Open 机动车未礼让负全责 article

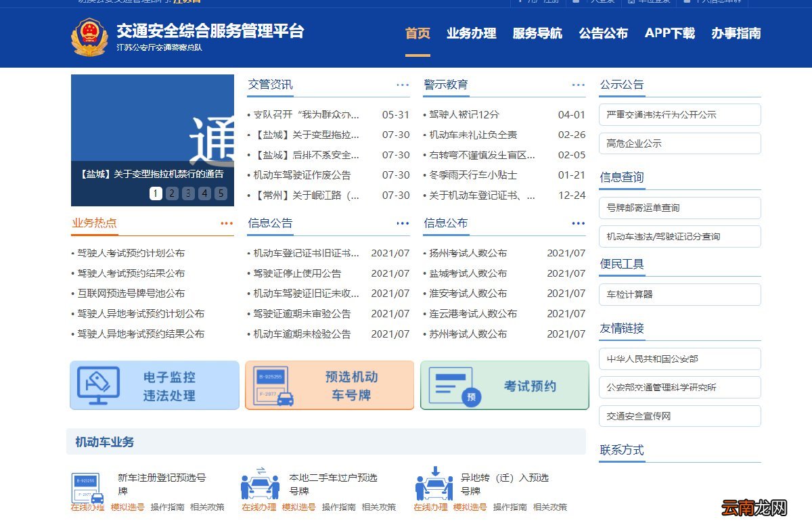pyautogui.click(x=473, y=135)
